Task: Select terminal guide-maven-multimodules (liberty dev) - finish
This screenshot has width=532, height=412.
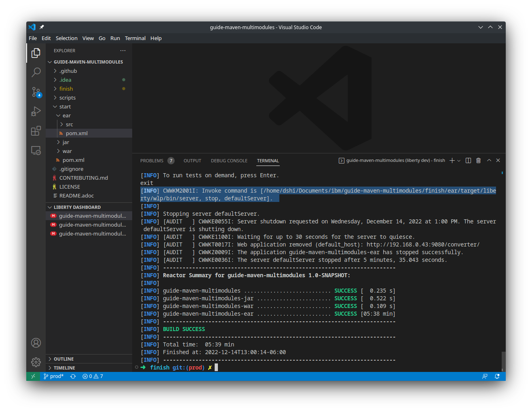Action: tap(392, 161)
